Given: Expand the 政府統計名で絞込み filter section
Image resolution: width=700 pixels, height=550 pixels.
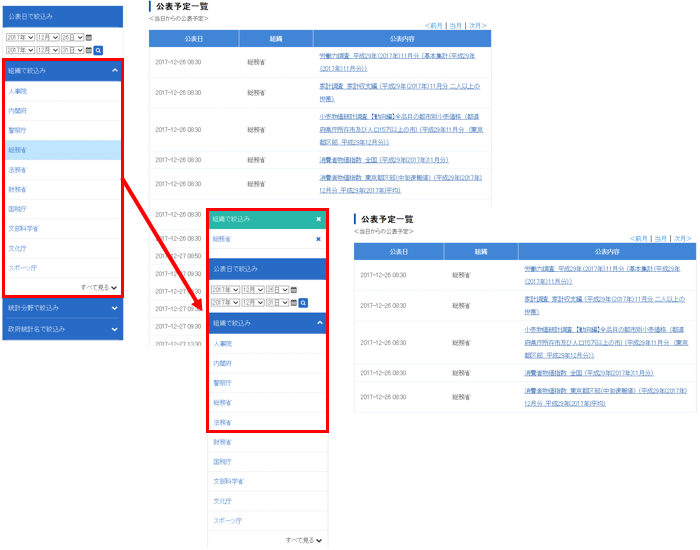Looking at the screenshot, I should 114,328.
